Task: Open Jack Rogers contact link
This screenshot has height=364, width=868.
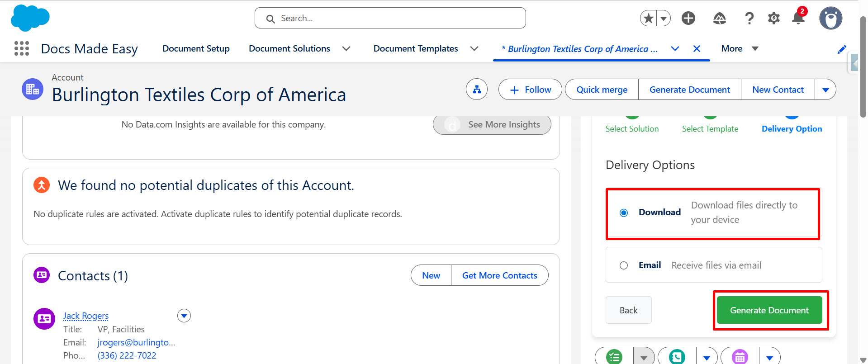Action: pyautogui.click(x=86, y=316)
